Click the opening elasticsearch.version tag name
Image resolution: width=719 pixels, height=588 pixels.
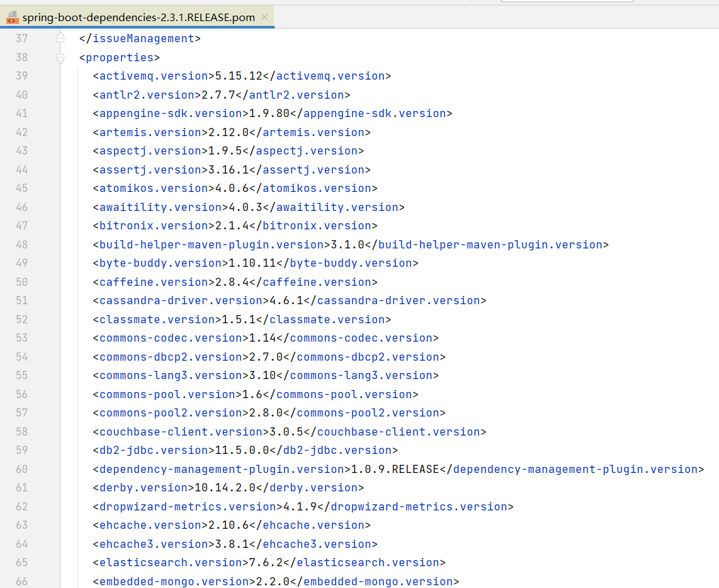171,563
